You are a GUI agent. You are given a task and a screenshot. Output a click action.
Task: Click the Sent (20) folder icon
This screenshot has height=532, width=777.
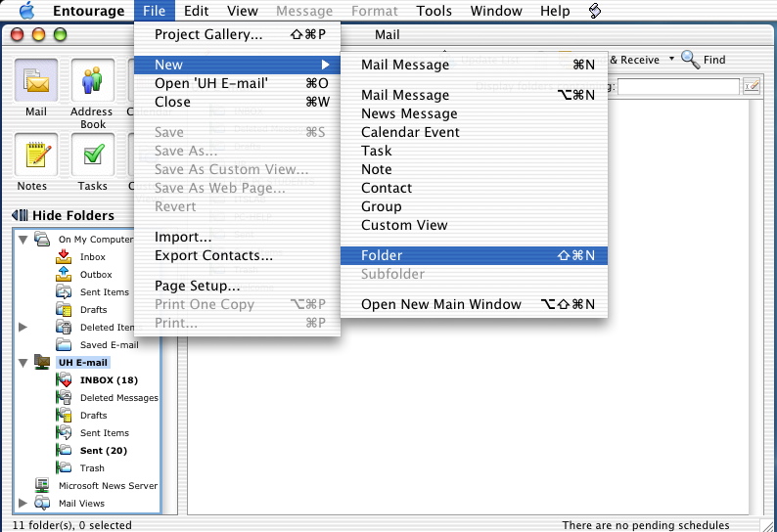click(64, 450)
